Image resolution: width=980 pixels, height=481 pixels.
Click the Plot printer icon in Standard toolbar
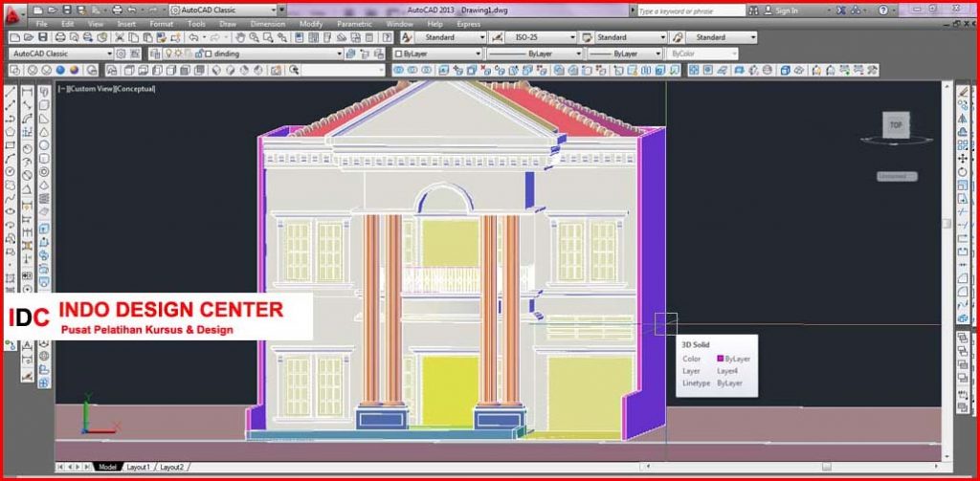click(x=60, y=37)
